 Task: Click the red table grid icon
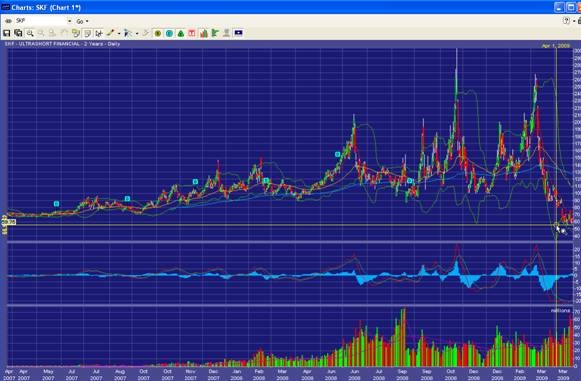click(x=192, y=33)
